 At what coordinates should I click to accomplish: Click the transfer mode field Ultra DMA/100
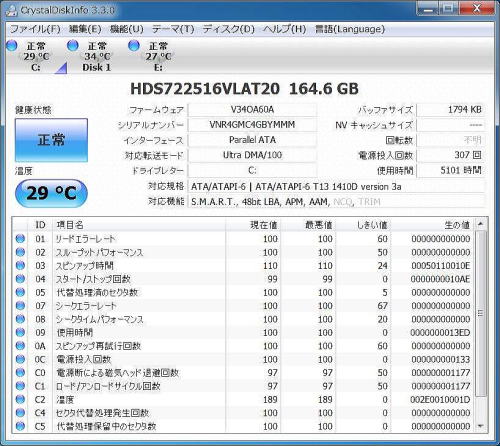252,155
